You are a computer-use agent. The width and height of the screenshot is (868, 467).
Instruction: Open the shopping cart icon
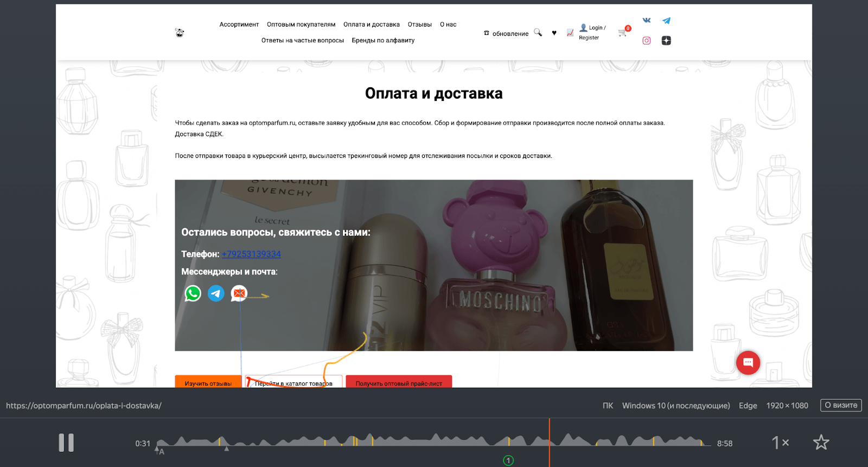click(x=623, y=33)
